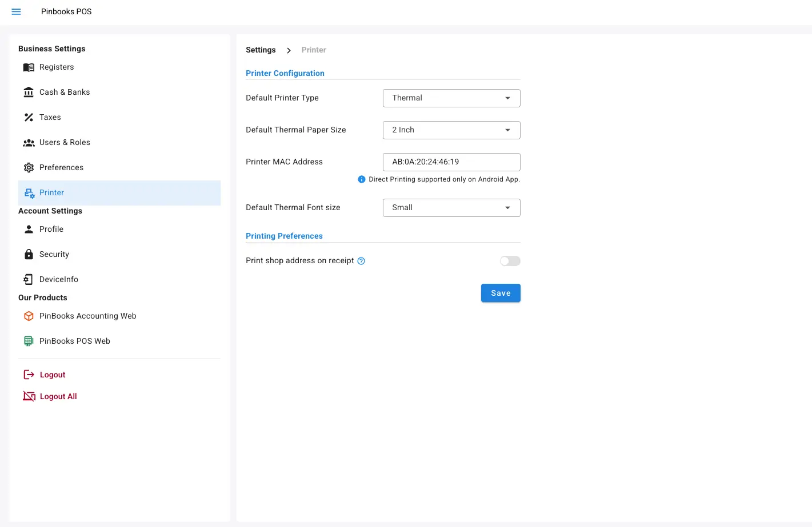
Task: Open Users & Roles via the people icon
Action: point(29,142)
